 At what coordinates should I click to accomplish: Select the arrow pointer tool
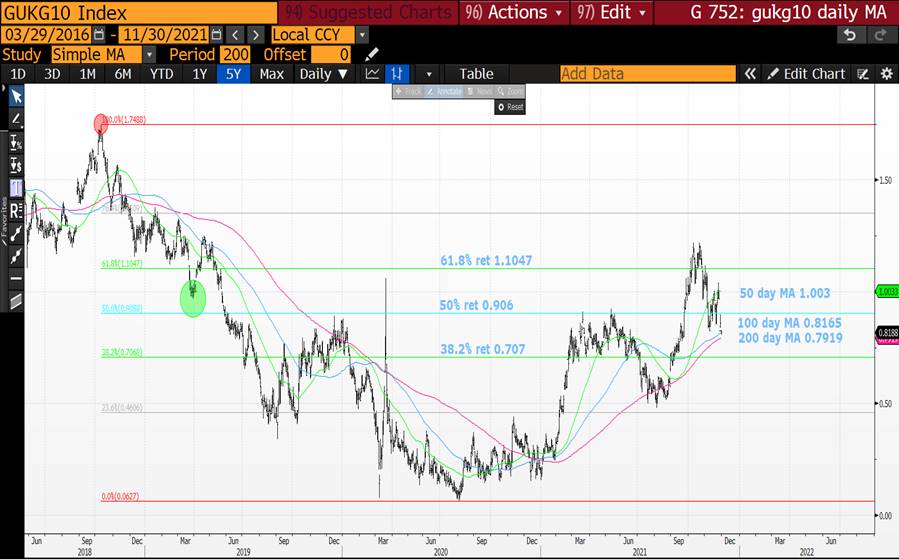coord(16,96)
